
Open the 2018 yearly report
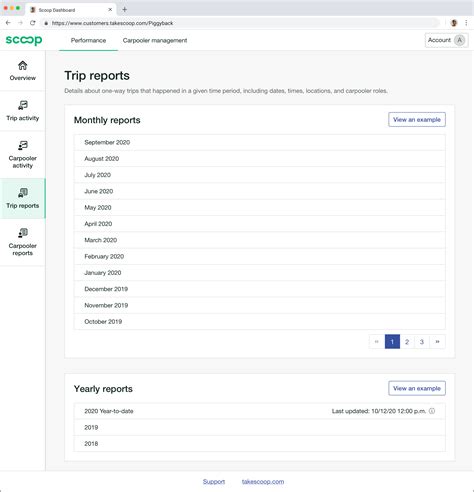(260, 444)
